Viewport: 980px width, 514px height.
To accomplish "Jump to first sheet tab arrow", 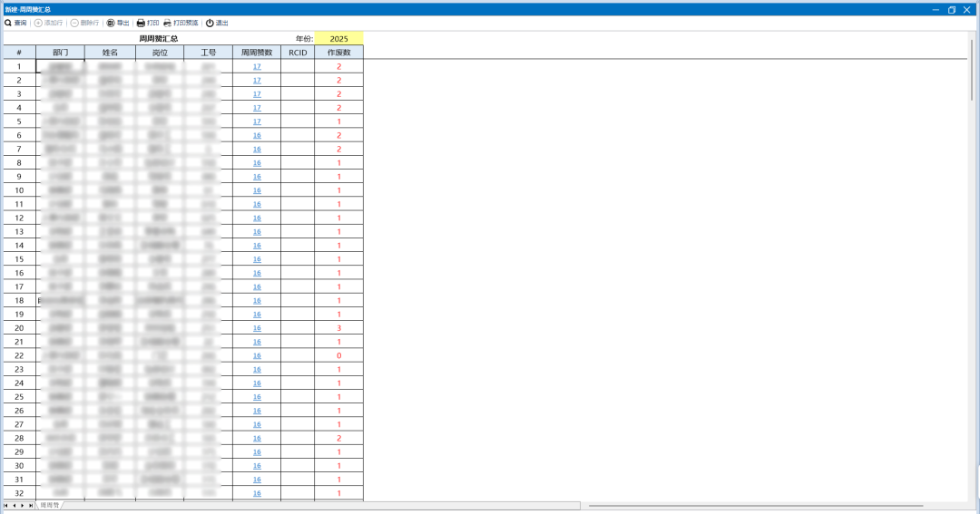I will pyautogui.click(x=6, y=506).
